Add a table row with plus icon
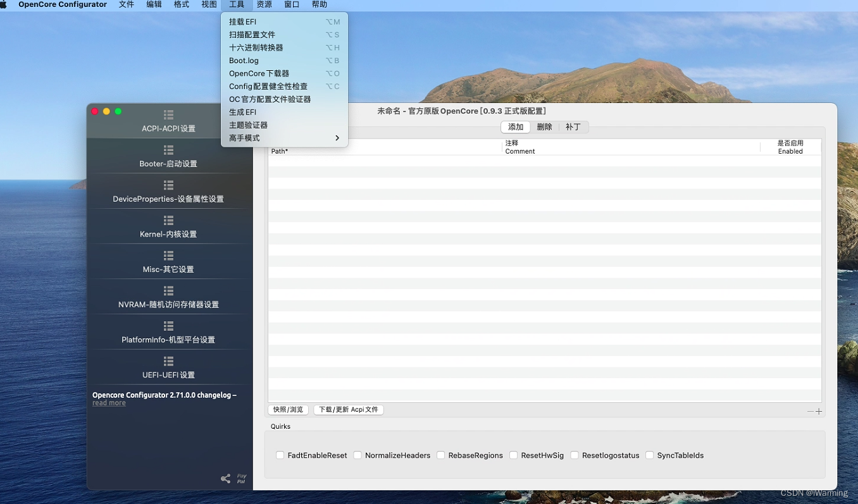Viewport: 858px width, 504px height. 819,412
